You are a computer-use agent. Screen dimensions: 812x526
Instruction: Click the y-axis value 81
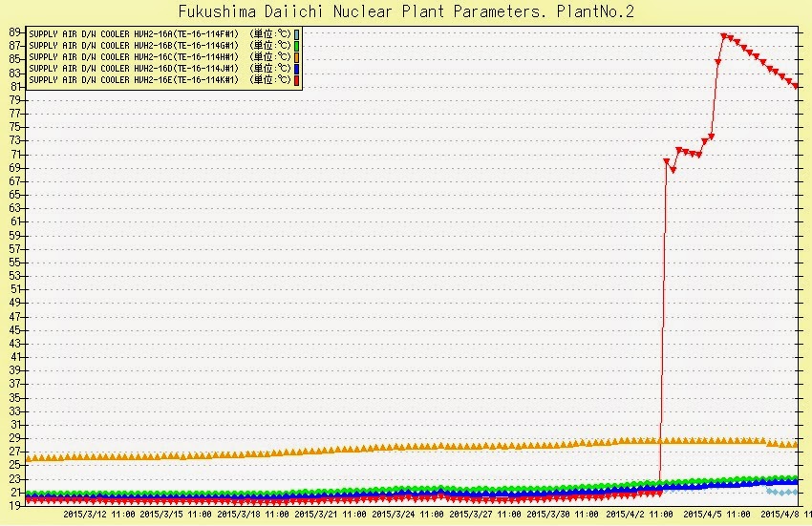click(x=14, y=87)
